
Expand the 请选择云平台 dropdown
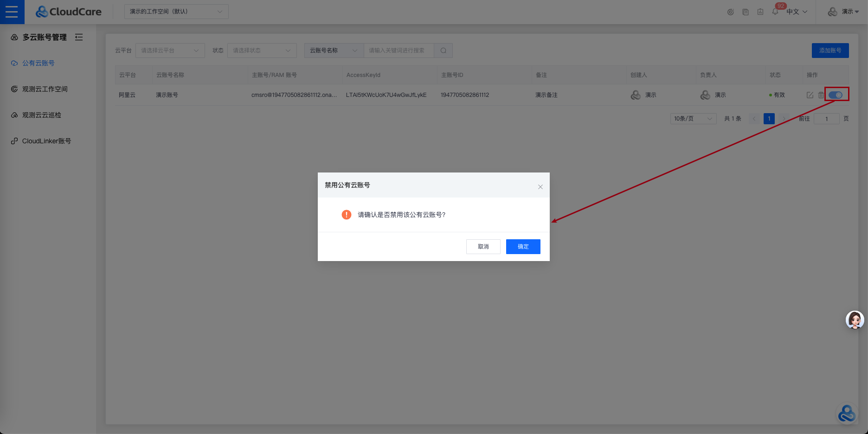[x=170, y=51]
